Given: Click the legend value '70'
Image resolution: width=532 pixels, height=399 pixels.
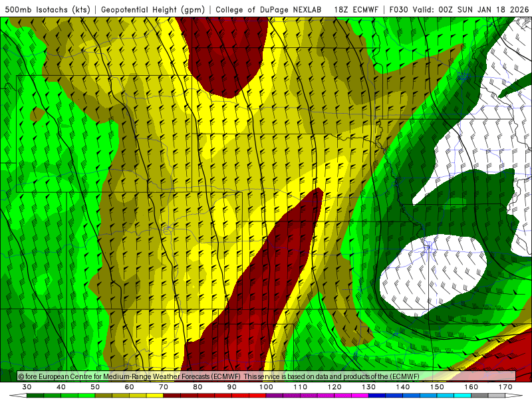Looking at the screenshot, I should click(x=164, y=387).
